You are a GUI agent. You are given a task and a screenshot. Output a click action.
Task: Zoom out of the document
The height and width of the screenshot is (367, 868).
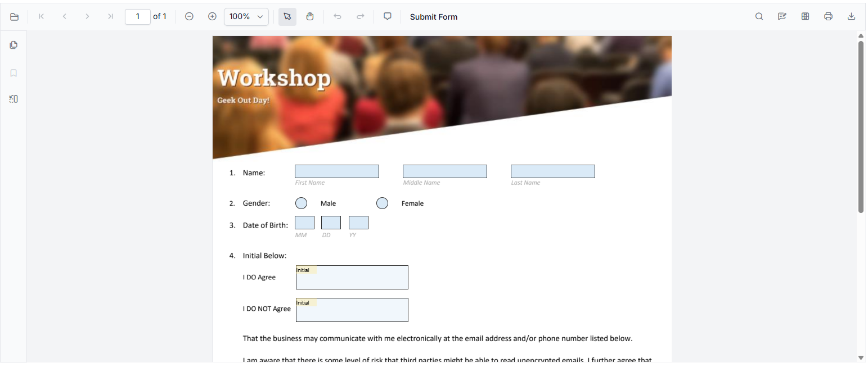click(190, 16)
